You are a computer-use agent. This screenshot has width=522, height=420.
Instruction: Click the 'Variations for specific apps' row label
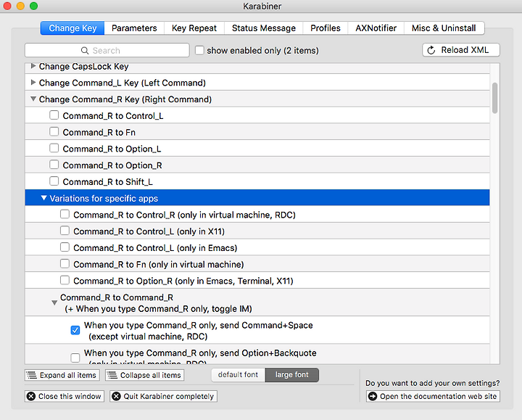click(104, 199)
